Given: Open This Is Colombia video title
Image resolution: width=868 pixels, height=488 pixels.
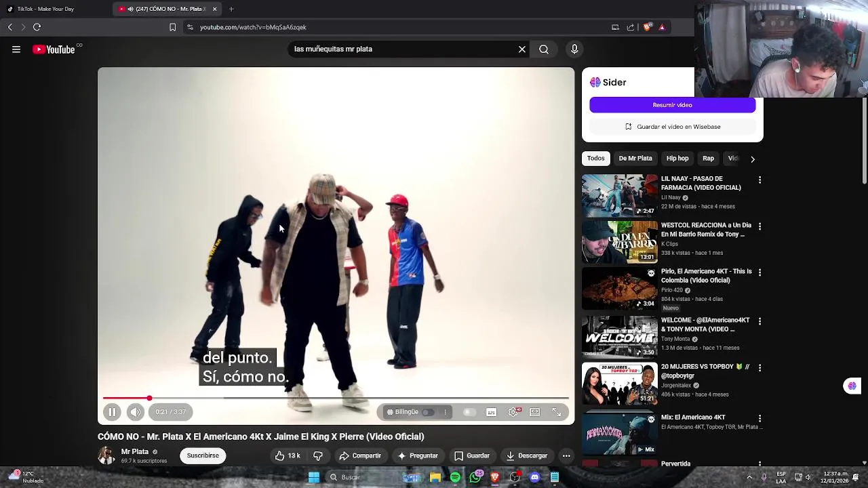Looking at the screenshot, I should [x=707, y=276].
